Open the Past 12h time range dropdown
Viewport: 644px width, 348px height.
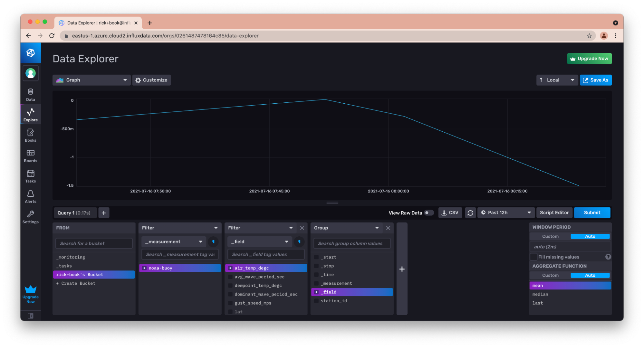tap(506, 212)
